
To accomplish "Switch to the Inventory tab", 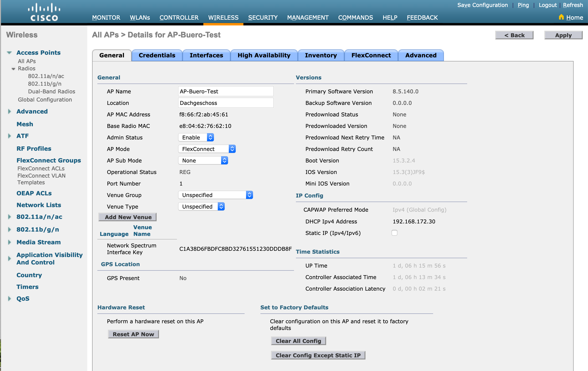I will coord(321,55).
